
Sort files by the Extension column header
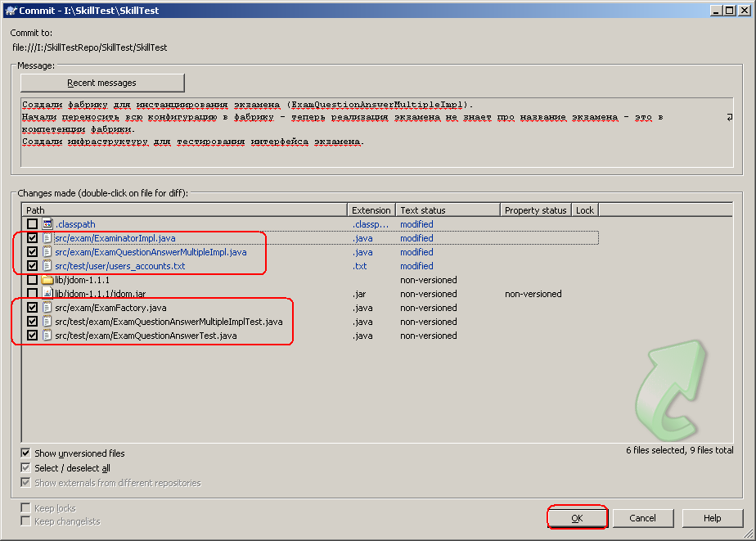click(371, 210)
